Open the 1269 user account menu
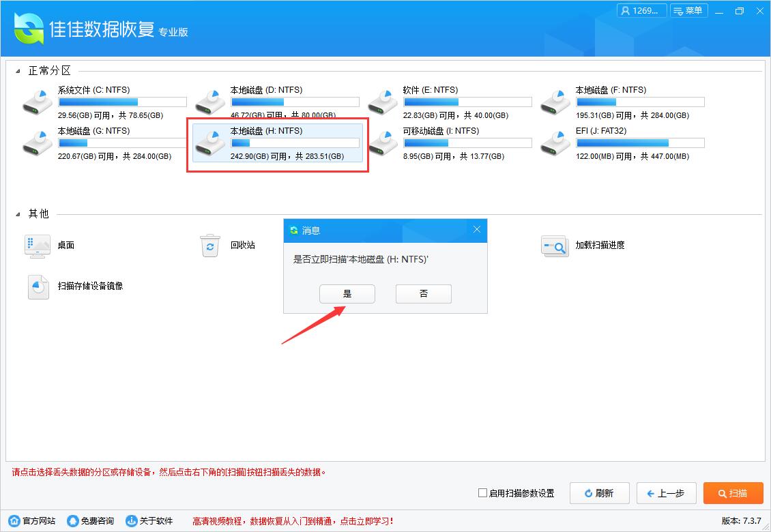This screenshot has height=532, width=771. [641, 11]
